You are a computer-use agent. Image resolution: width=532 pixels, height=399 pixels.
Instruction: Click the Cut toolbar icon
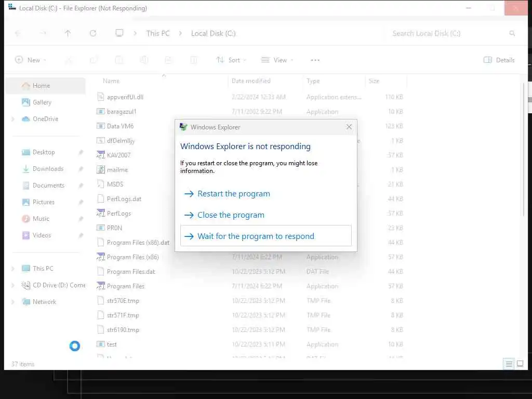coord(69,60)
